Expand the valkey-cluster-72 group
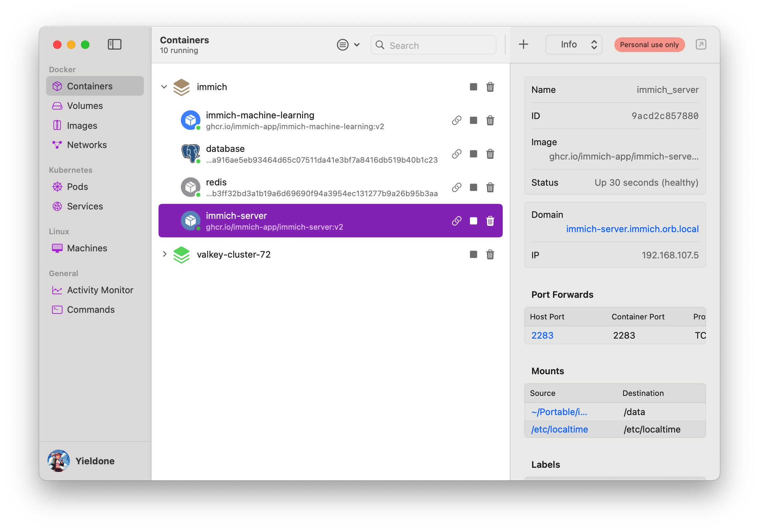Viewport: 759px width, 532px height. coord(164,254)
